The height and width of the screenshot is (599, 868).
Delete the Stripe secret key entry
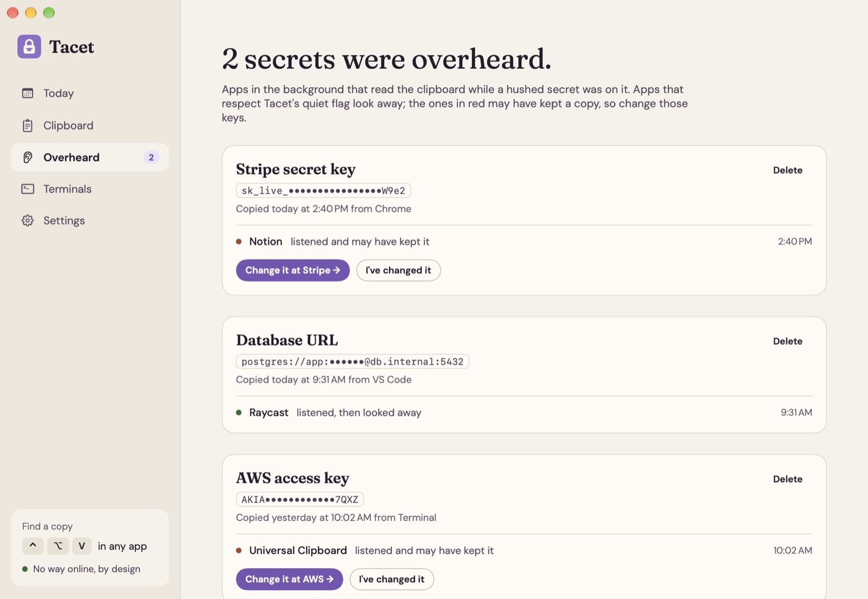pos(788,170)
